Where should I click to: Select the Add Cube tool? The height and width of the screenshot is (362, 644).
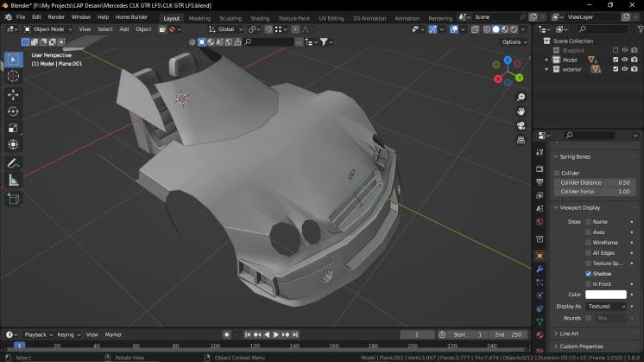point(13,200)
